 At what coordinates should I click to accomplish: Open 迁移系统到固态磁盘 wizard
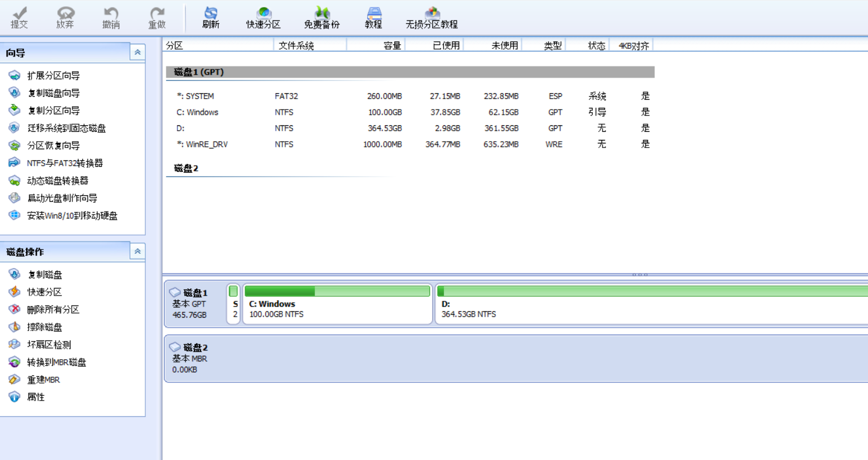pos(66,128)
